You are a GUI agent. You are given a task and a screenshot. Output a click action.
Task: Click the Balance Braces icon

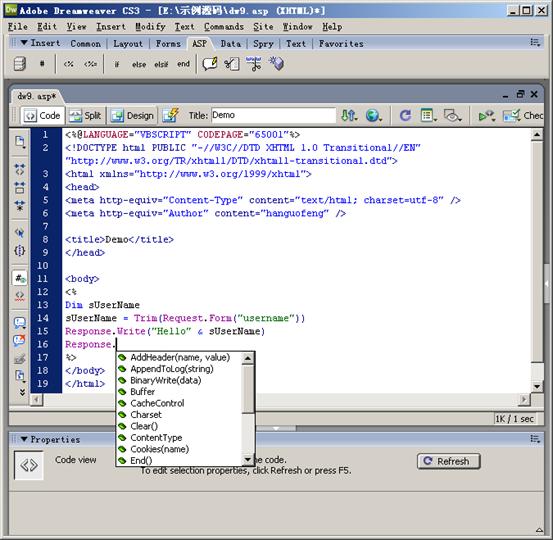(x=20, y=250)
